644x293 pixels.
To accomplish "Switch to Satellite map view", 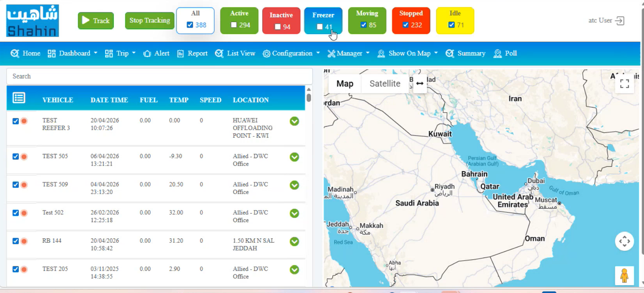I will [x=385, y=83].
